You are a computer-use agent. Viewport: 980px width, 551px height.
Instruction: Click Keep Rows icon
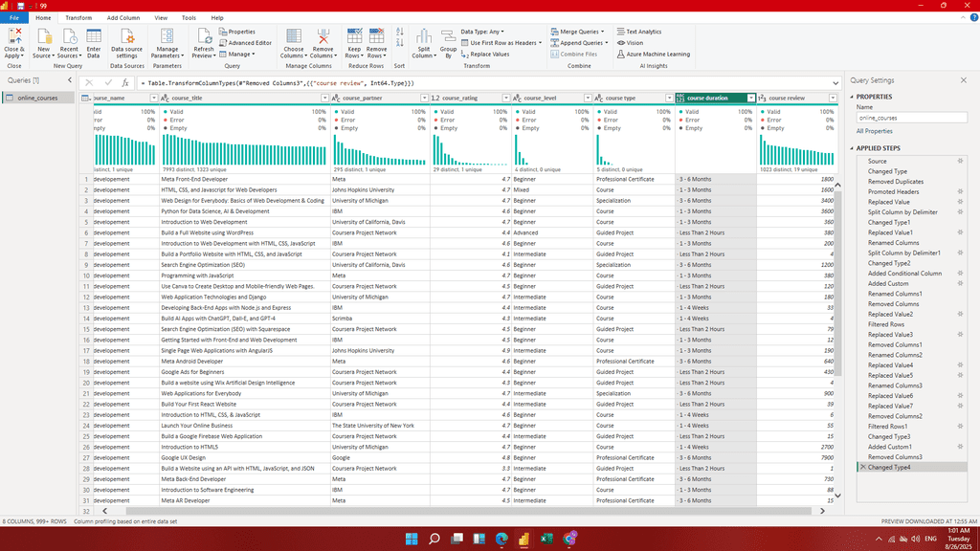(354, 36)
